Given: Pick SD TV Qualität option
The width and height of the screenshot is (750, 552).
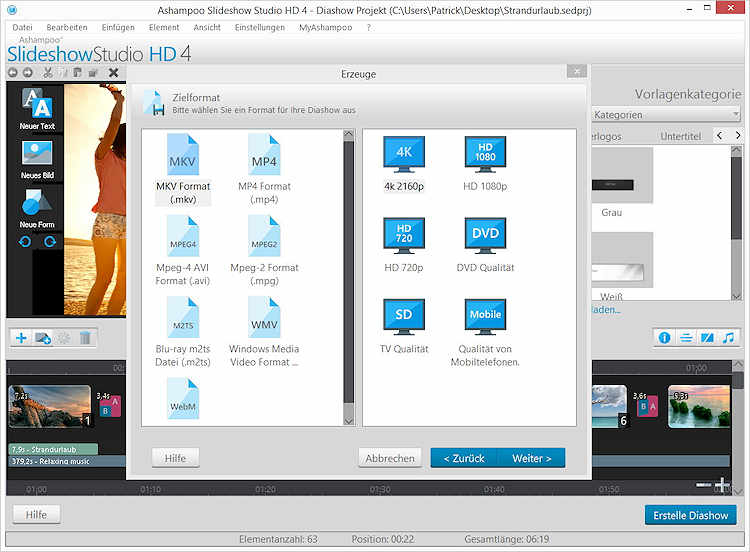Looking at the screenshot, I should (x=404, y=317).
